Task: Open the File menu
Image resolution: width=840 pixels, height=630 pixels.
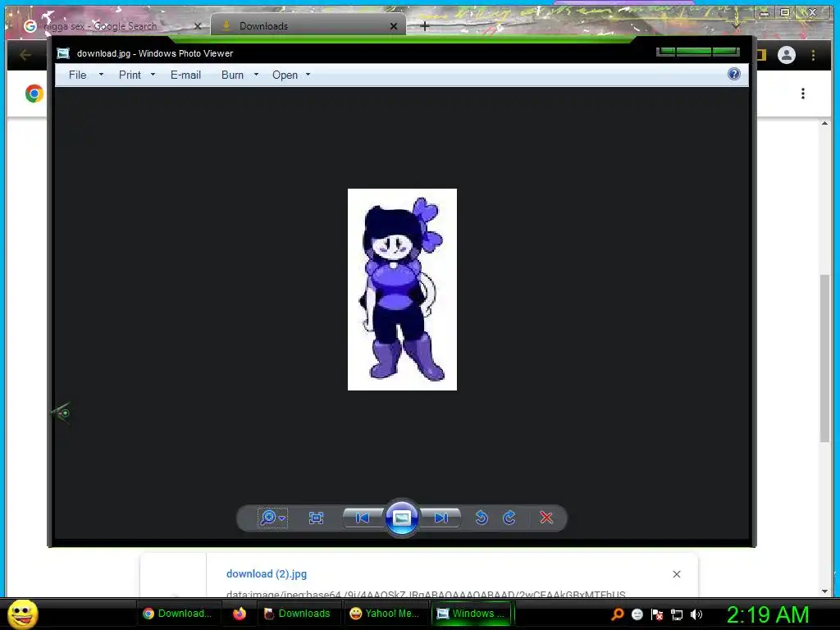Action: pos(78,75)
